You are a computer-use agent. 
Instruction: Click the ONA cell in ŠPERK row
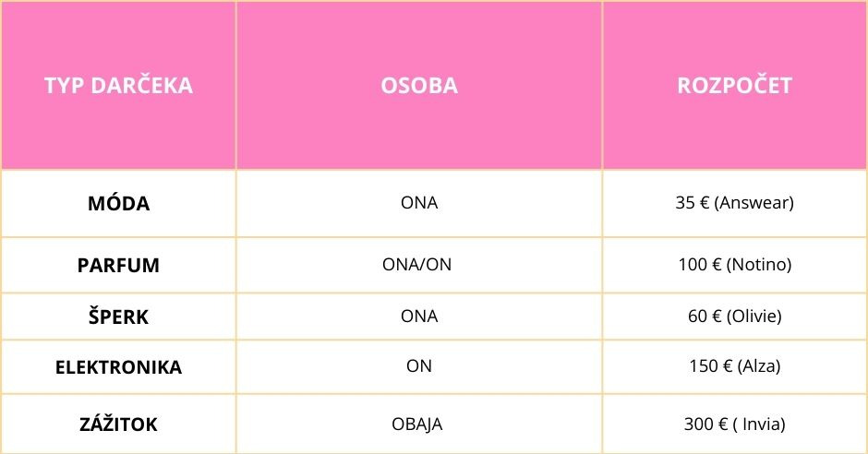click(x=419, y=317)
